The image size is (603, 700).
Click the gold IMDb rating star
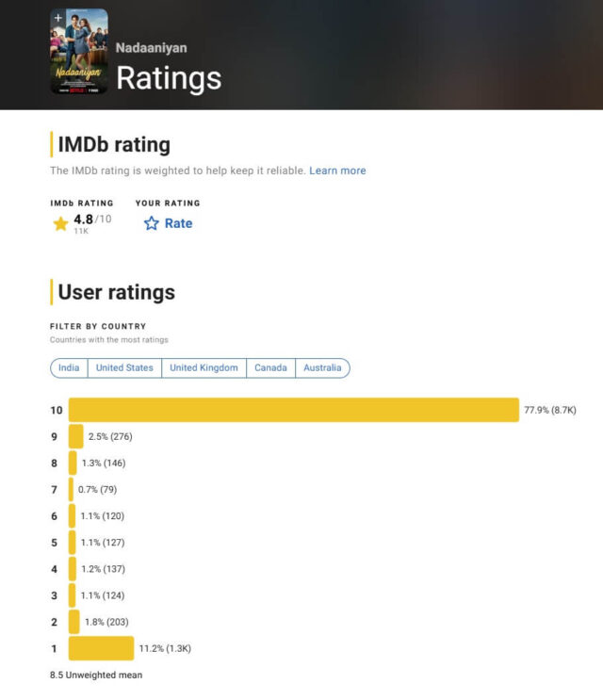coord(60,223)
